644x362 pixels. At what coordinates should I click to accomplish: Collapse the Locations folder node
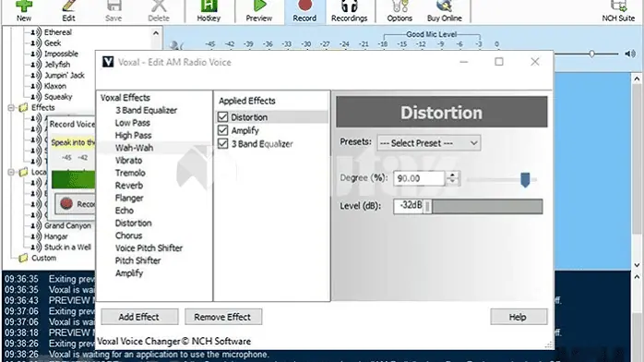(11, 172)
